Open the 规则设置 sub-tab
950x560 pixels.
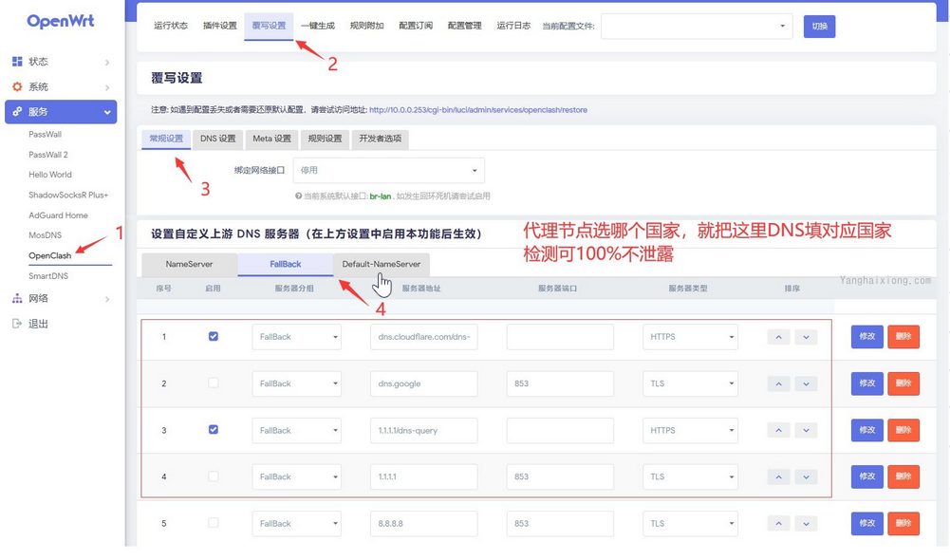325,139
